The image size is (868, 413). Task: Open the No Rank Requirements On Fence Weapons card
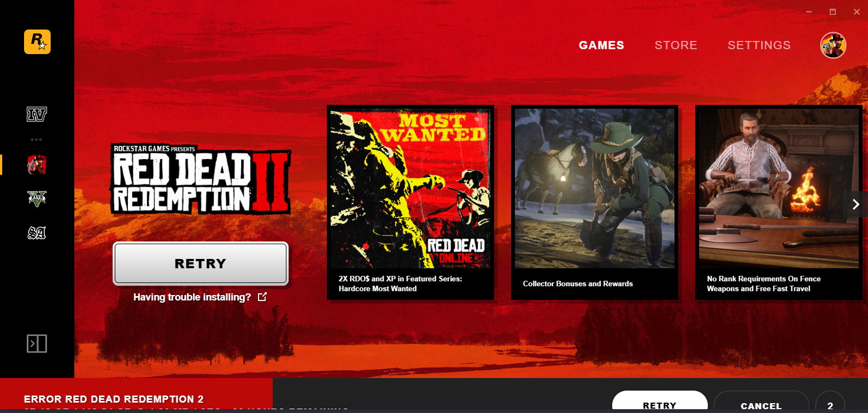[779, 202]
